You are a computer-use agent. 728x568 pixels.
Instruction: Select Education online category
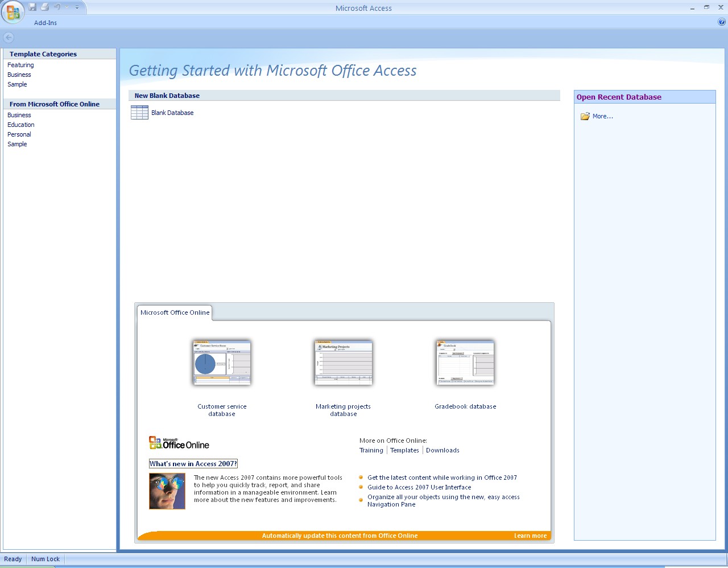[21, 125]
